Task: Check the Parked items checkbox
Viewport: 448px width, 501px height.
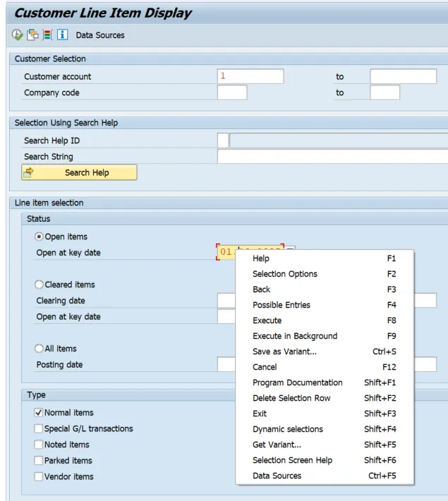Action: (40, 461)
